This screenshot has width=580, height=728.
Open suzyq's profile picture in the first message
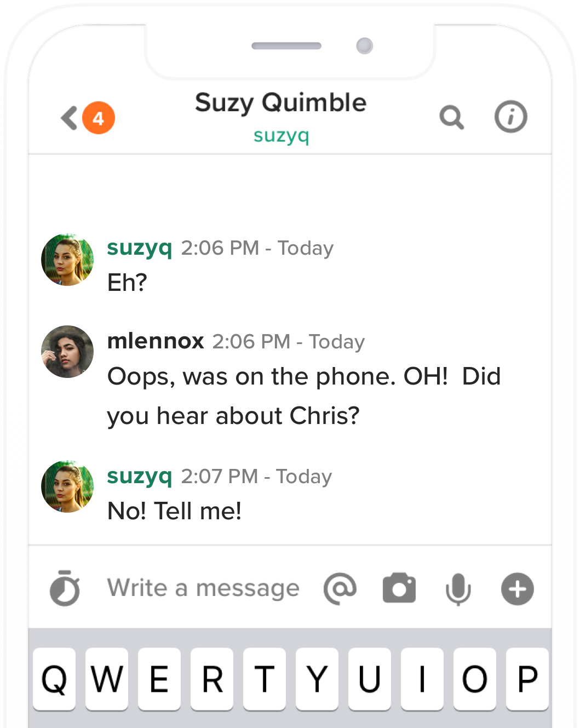[67, 260]
